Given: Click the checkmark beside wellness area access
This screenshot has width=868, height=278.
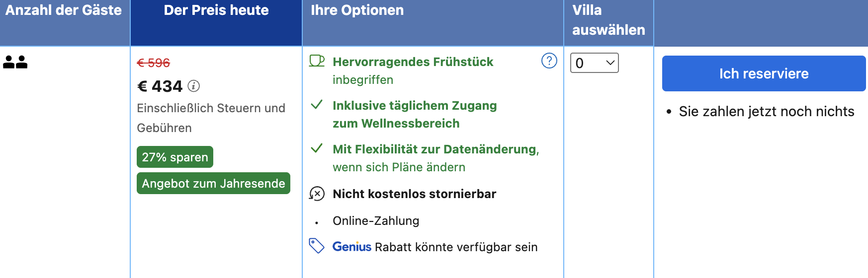Looking at the screenshot, I should click(317, 105).
